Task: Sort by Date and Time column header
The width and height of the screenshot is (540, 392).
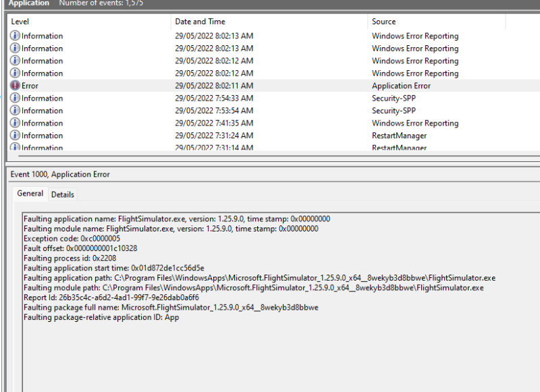Action: 269,22
